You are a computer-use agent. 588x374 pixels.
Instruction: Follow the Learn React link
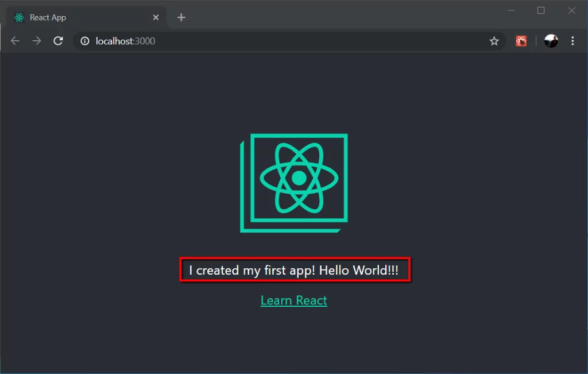(x=293, y=300)
